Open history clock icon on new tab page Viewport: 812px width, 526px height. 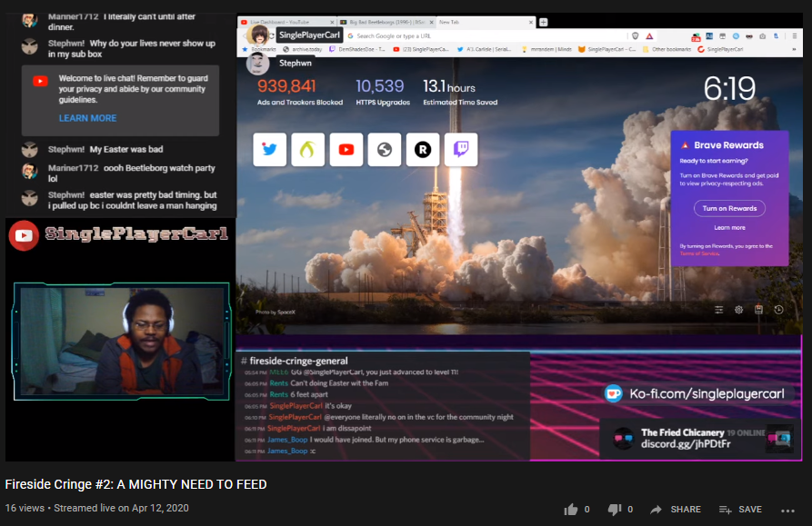tap(778, 310)
